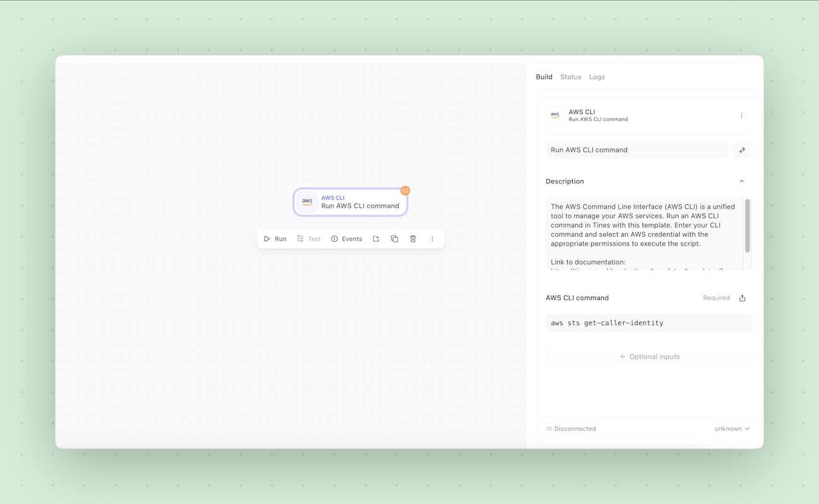Switch to the Logs tab
The width and height of the screenshot is (819, 504).
(597, 77)
